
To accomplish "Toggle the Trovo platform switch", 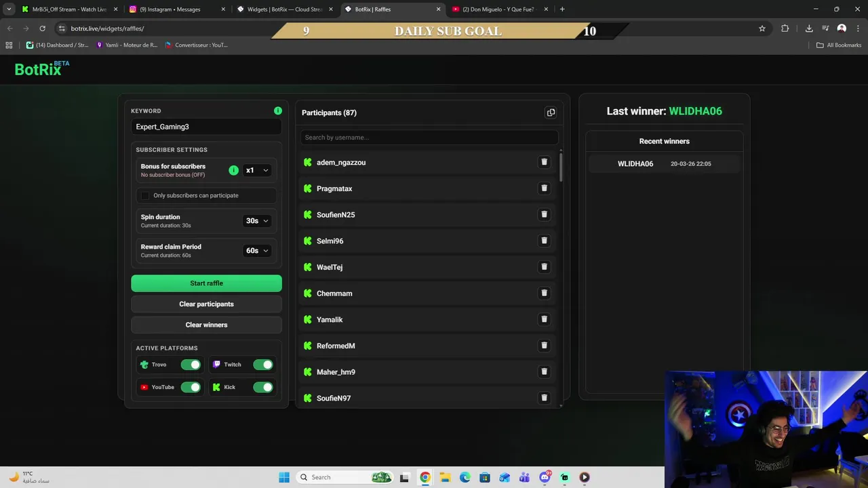I will click(x=191, y=365).
